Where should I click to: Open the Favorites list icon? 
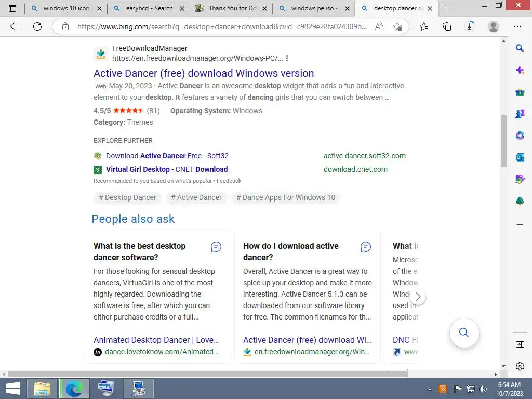(x=424, y=26)
